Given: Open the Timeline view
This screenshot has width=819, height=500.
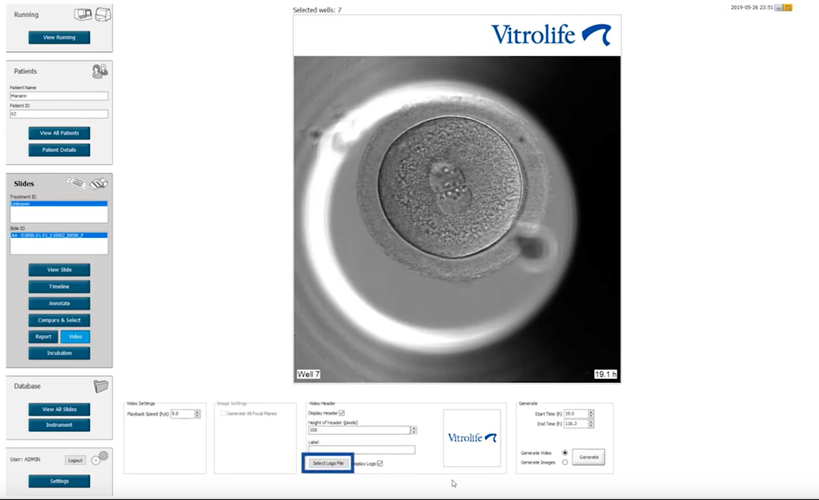Looking at the screenshot, I should [x=59, y=287].
